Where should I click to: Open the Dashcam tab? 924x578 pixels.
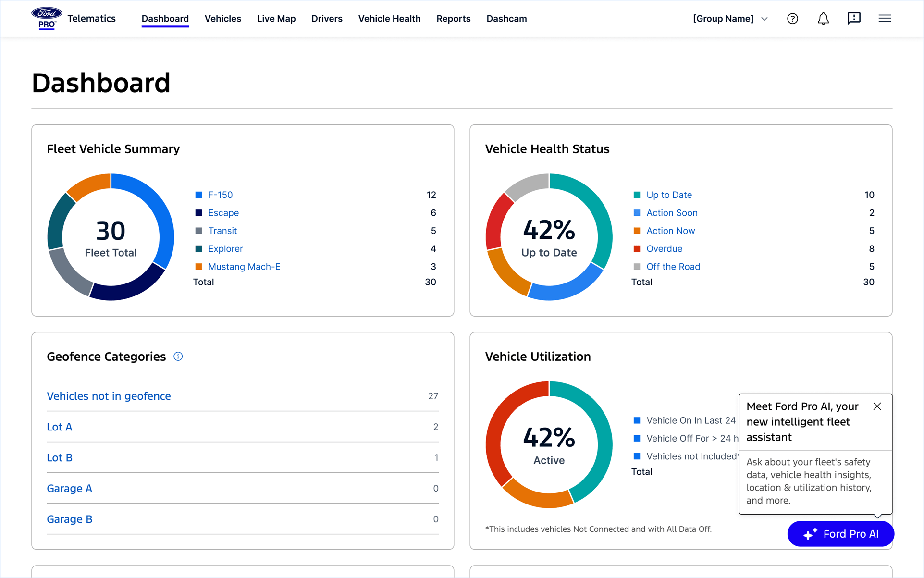coord(506,19)
